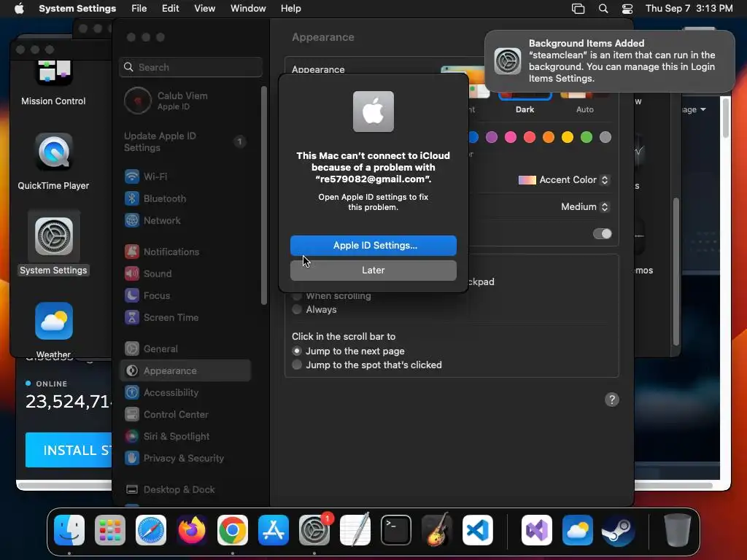Viewport: 747px width, 560px height.
Task: Launch Steam from the Dock
Action: click(x=618, y=530)
